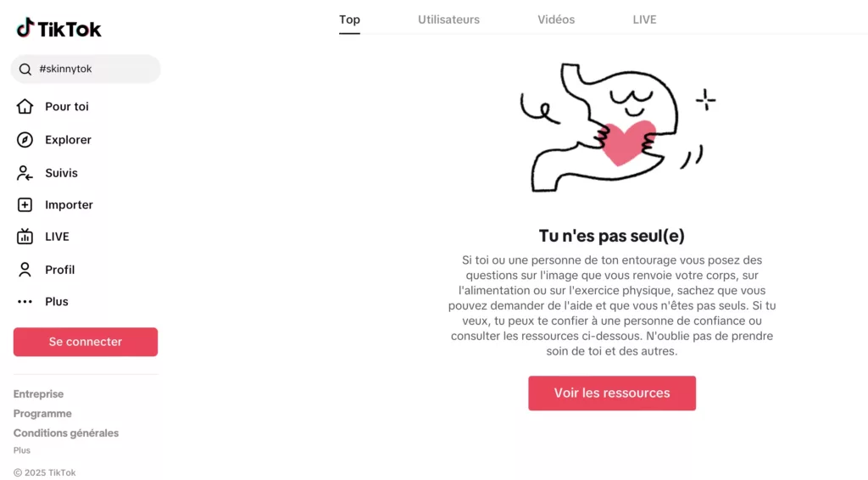Switch to the Vidéos tab
The height and width of the screenshot is (480, 868).
click(556, 20)
